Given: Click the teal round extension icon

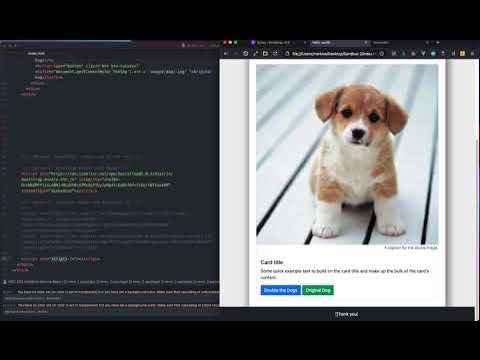Looking at the screenshot, I should (433, 54).
